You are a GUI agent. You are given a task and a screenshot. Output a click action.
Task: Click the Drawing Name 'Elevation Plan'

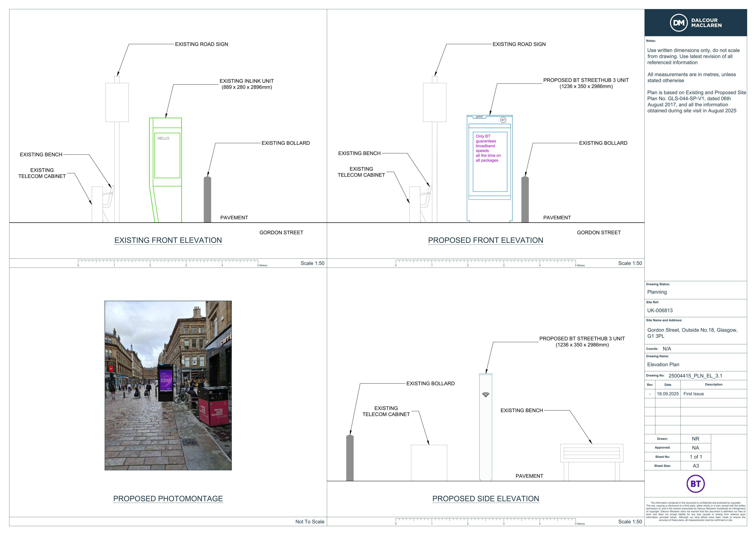663,364
